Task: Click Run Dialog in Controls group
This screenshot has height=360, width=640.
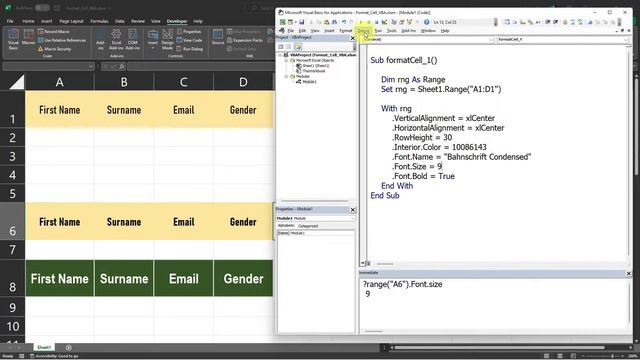Action: [x=190, y=49]
